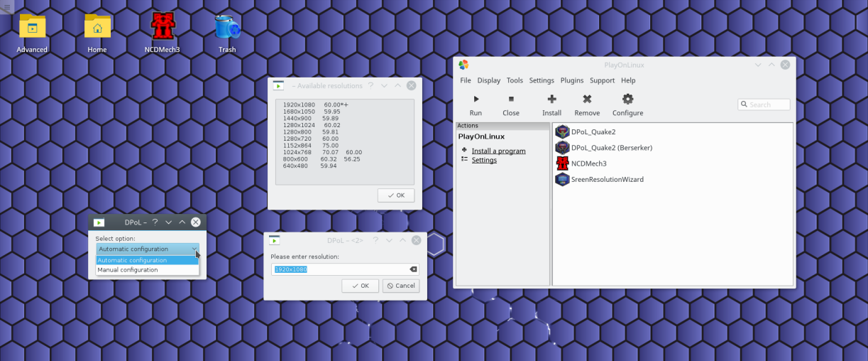This screenshot has width=868, height=361.
Task: Open the Display menu
Action: 489,80
